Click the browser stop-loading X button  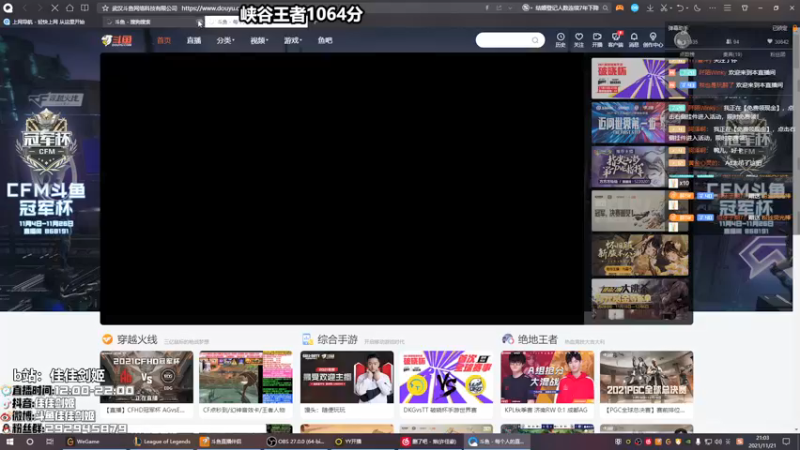click(55, 8)
